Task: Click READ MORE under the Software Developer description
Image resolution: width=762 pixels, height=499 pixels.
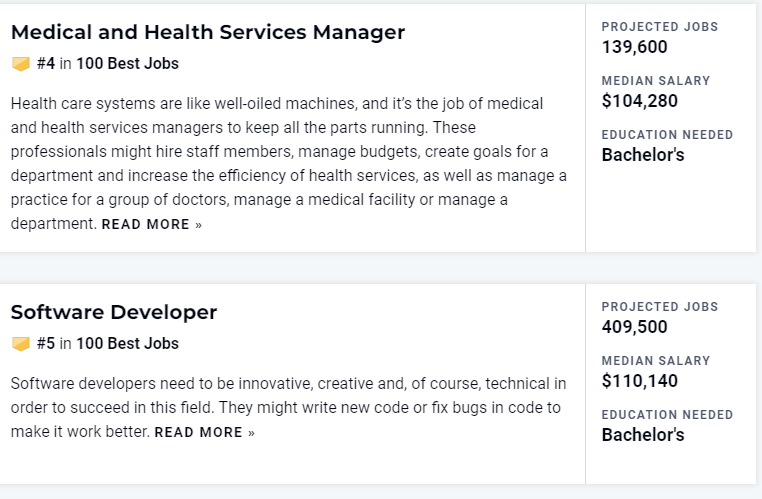Action: tap(198, 432)
